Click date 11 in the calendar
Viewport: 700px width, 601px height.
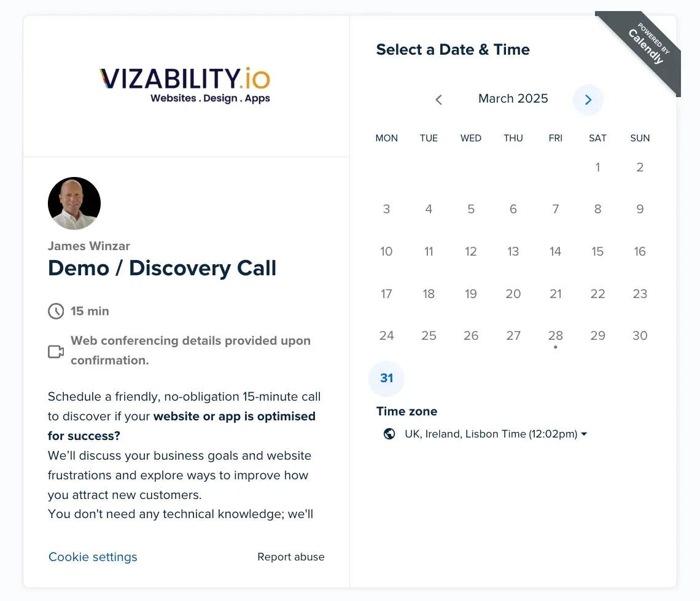pyautogui.click(x=429, y=251)
